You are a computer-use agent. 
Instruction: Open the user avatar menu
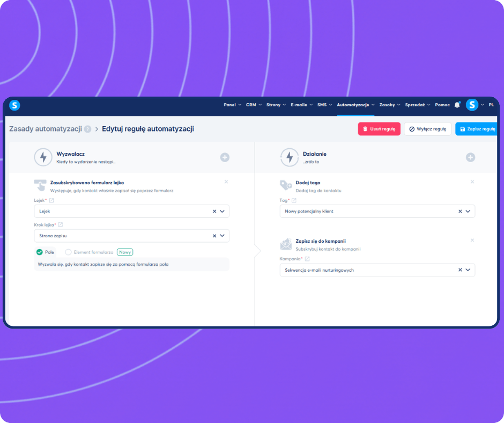(x=472, y=105)
